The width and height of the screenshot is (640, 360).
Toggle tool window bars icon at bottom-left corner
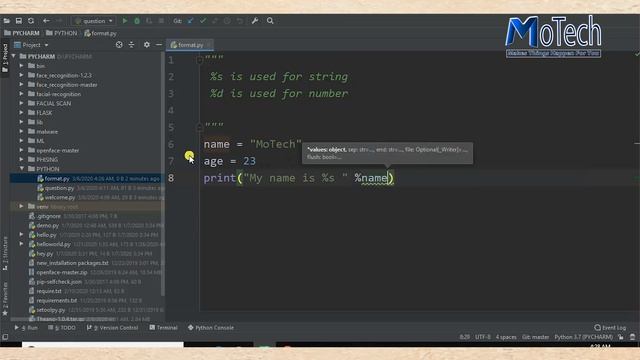coord(5,337)
